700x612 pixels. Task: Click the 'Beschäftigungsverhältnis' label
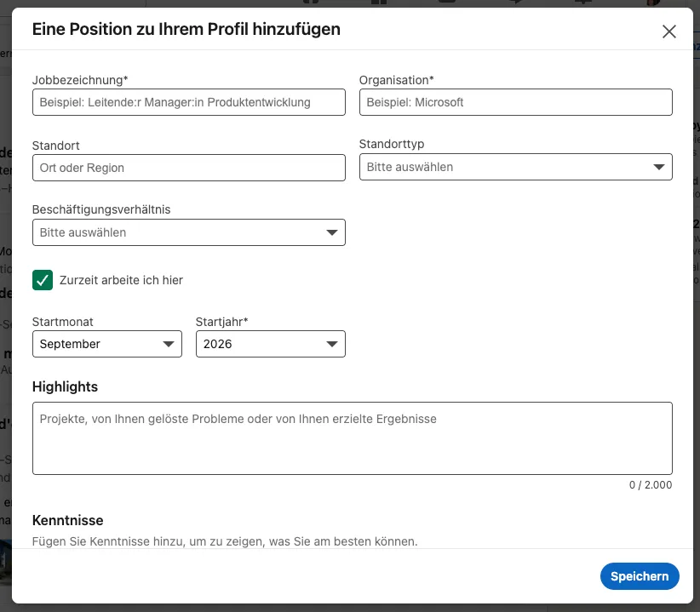coord(101,209)
